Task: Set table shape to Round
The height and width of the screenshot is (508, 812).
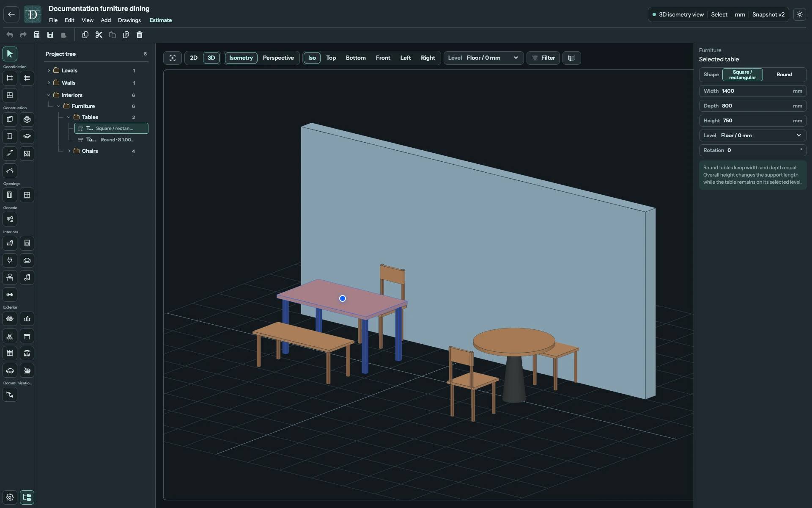Action: (784, 75)
